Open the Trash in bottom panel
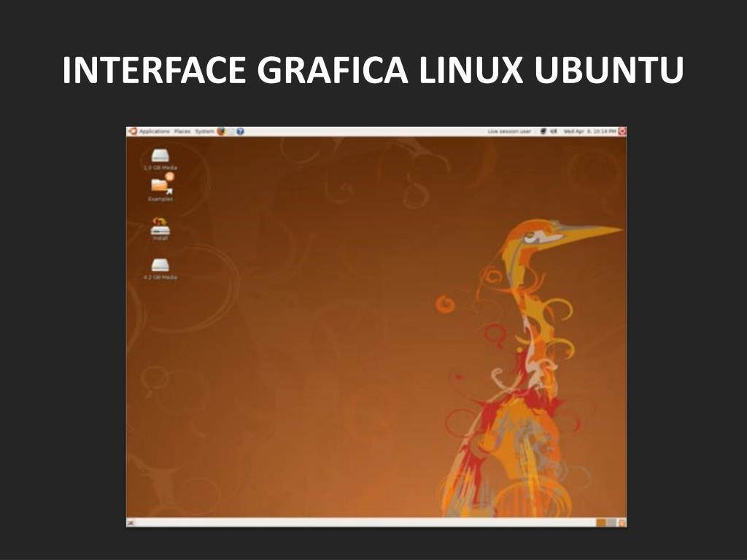747x560 pixels. 622,523
